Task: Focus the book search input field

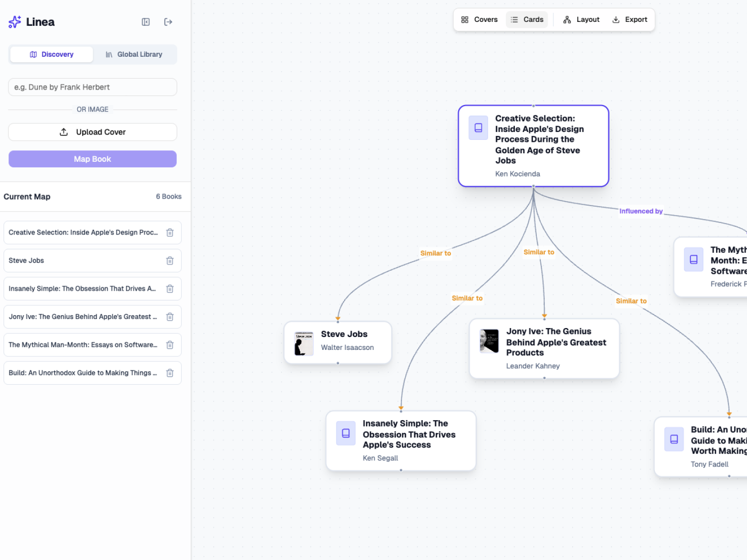Action: 93,87
